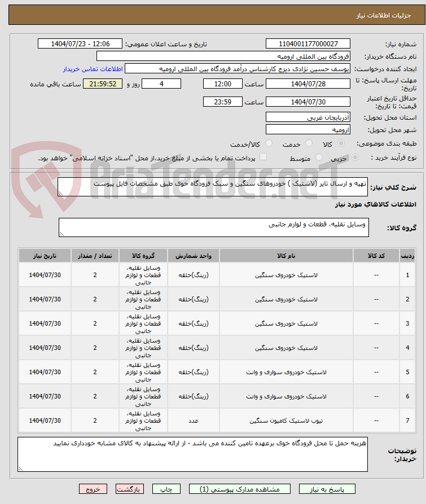The image size is (426, 504).
Task: Click the remaining time countdown 21:59:52
Action: 103,84
